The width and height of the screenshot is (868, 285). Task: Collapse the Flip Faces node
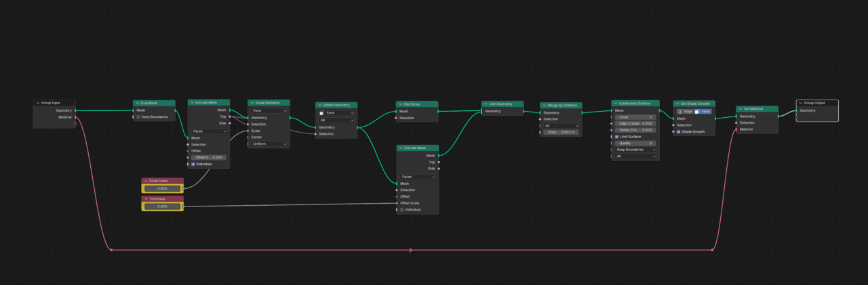tap(400, 104)
